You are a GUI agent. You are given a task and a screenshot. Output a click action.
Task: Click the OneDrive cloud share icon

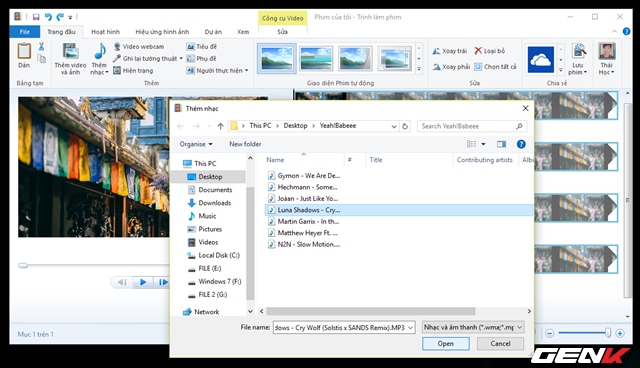pos(541,60)
